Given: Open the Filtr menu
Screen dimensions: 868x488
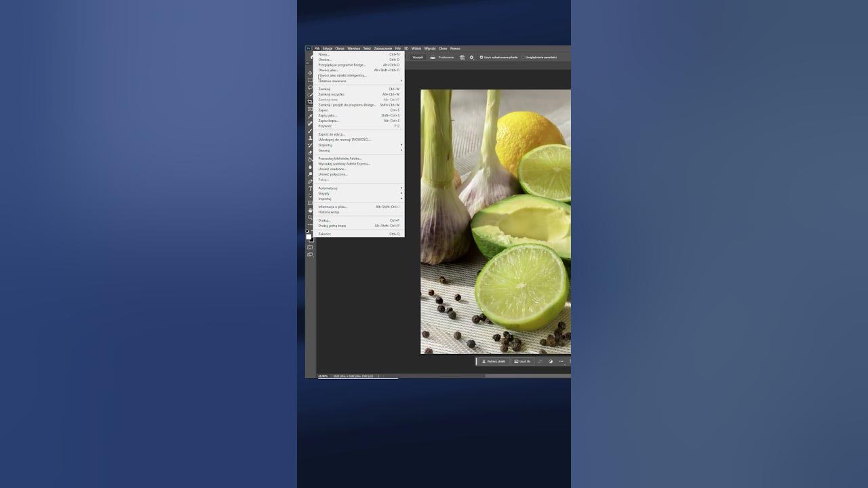Looking at the screenshot, I should tap(398, 49).
